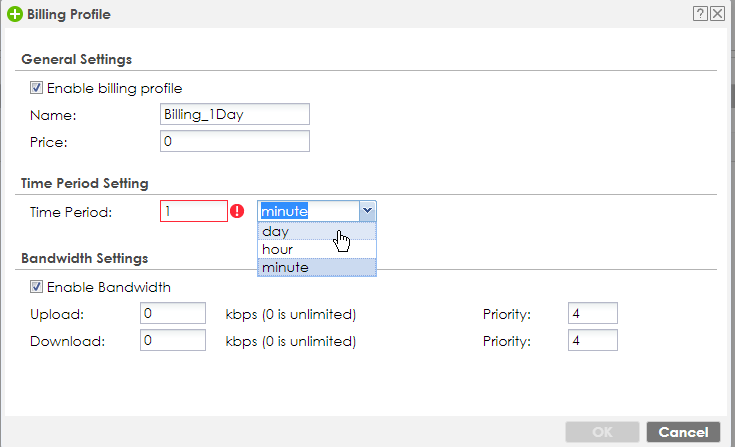Click the time unit dropdown arrow

pos(367,211)
